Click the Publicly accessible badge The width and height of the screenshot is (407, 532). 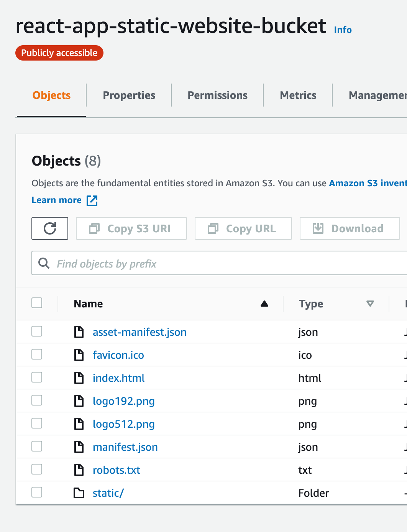(59, 53)
